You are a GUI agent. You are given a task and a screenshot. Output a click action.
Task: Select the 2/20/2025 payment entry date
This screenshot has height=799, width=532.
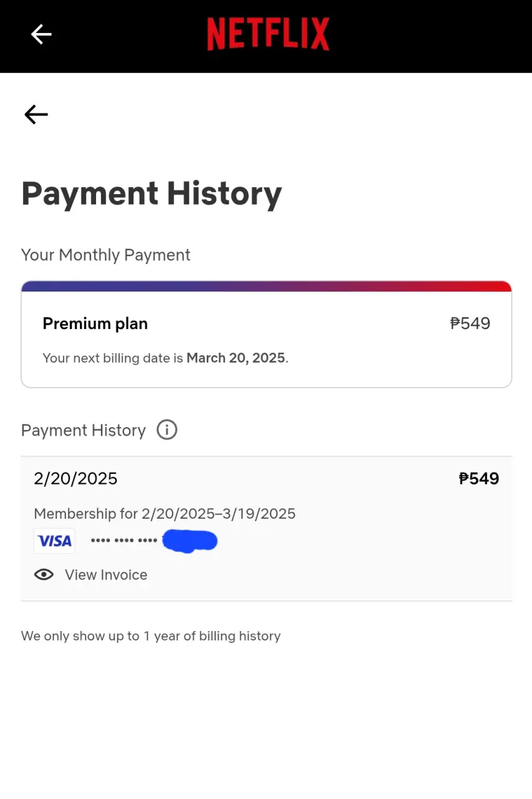click(x=75, y=479)
